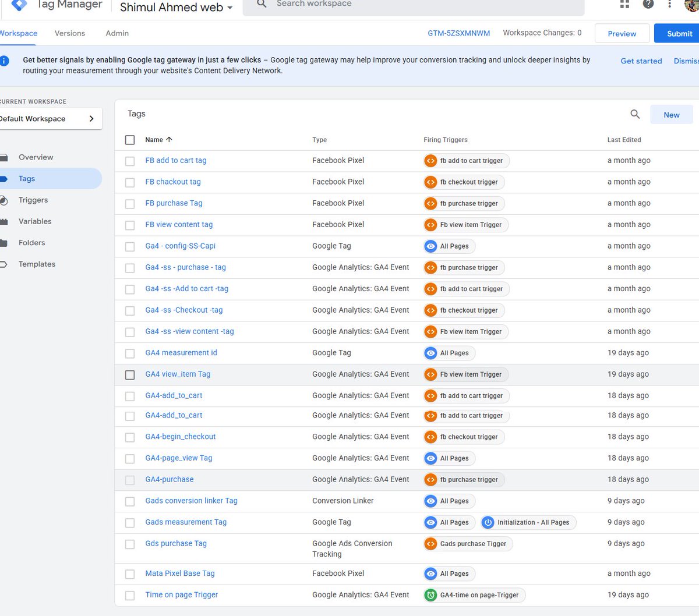Open the GTM-5ZSXMNWM container ID link
Image resolution: width=699 pixels, height=616 pixels.
click(458, 33)
